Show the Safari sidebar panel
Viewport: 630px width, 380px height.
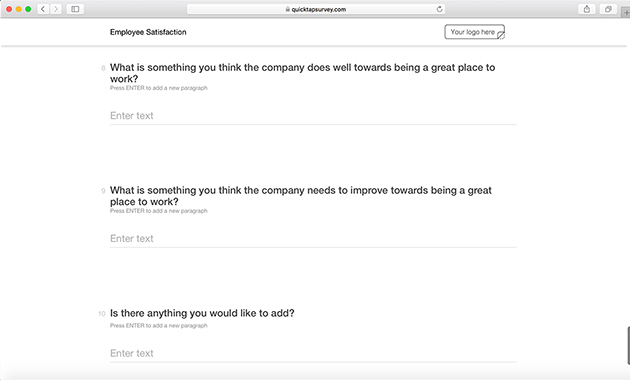(75, 9)
